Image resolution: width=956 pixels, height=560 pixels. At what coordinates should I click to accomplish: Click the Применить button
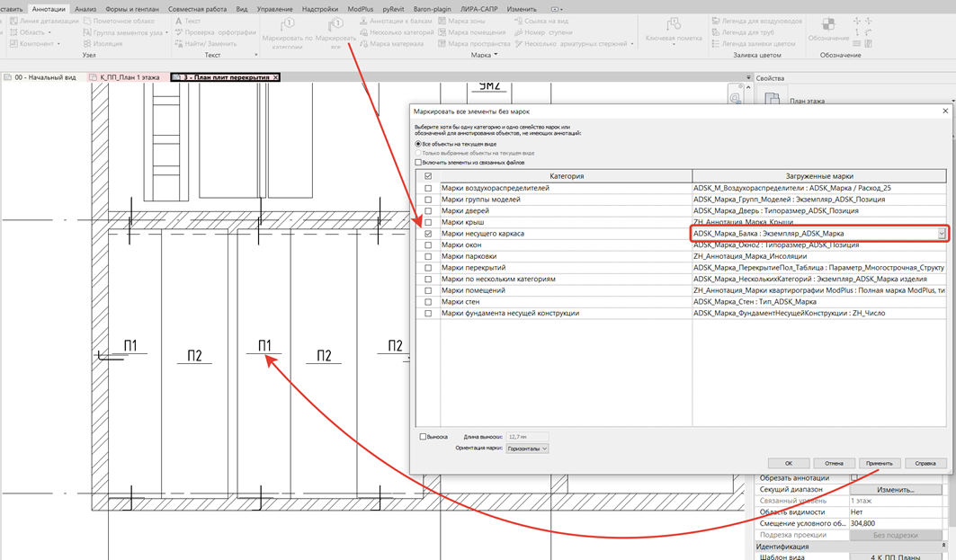point(880,463)
